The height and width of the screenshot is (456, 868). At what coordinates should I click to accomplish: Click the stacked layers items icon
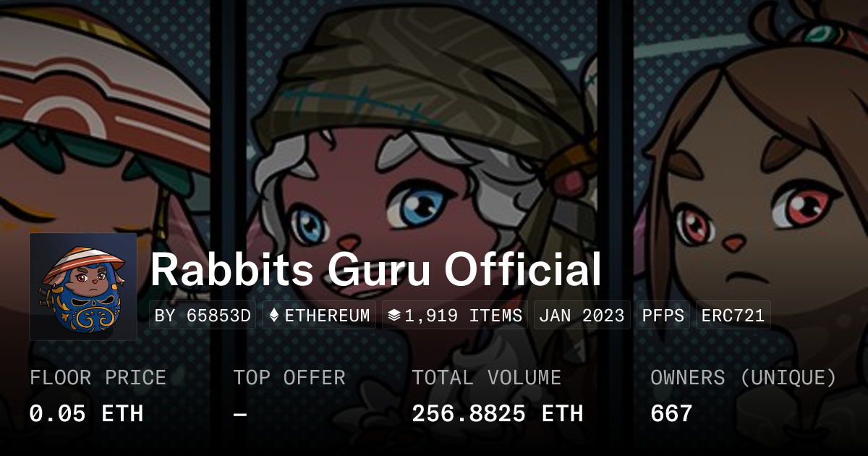[394, 316]
